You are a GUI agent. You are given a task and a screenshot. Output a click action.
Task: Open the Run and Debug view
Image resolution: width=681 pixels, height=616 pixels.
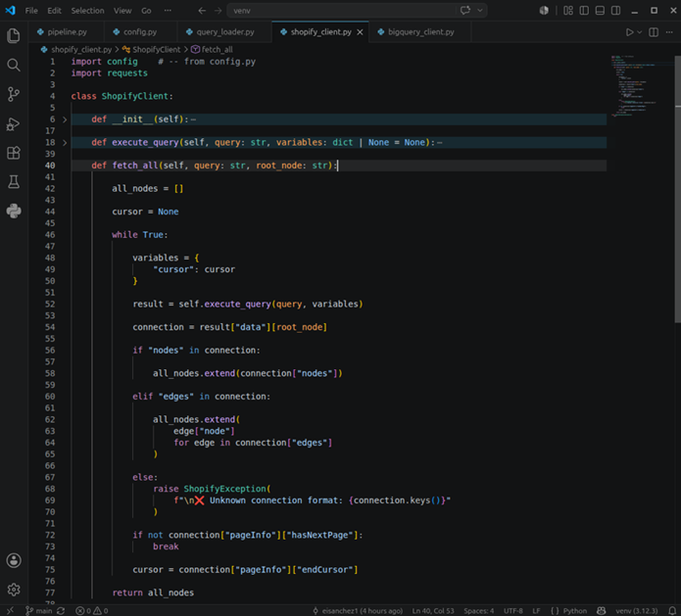14,123
